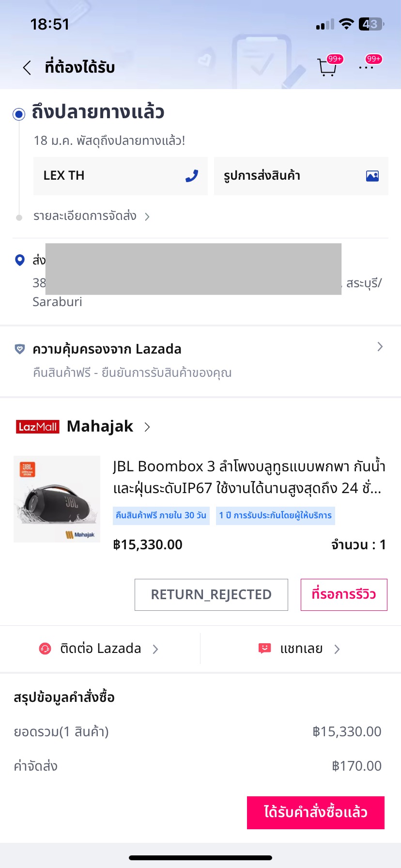View the delivery photo image icon
Viewport: 401px width, 868px height.
[372, 176]
